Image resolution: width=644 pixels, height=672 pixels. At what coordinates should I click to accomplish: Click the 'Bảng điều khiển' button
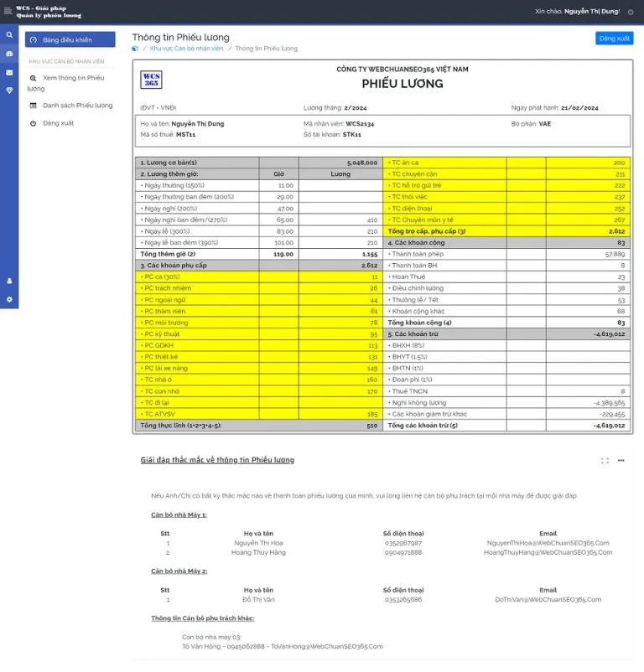[70, 39]
